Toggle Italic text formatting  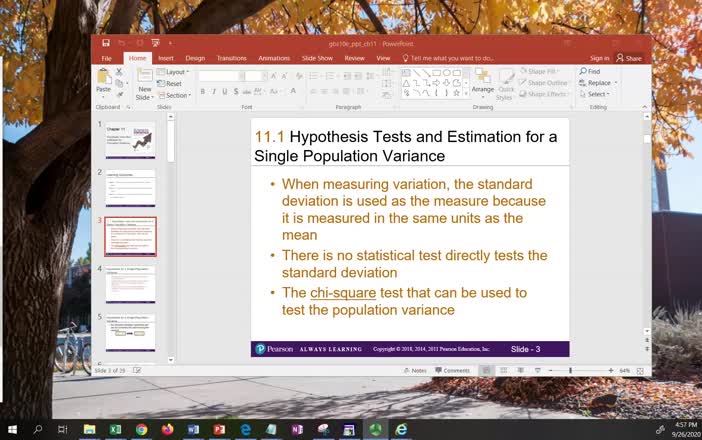coord(213,92)
